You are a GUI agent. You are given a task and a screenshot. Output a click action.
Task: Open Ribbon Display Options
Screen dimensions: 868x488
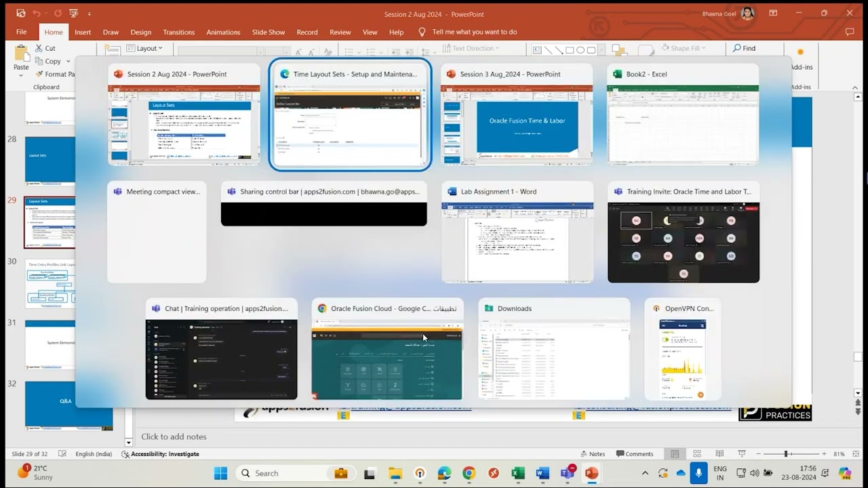[x=773, y=13]
